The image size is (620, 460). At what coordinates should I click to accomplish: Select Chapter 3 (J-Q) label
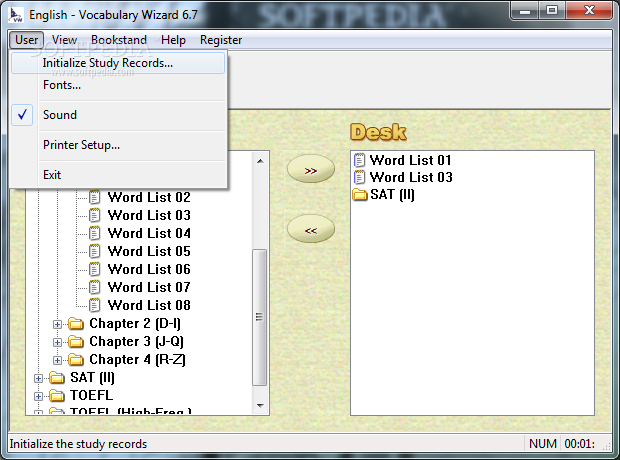(x=136, y=341)
